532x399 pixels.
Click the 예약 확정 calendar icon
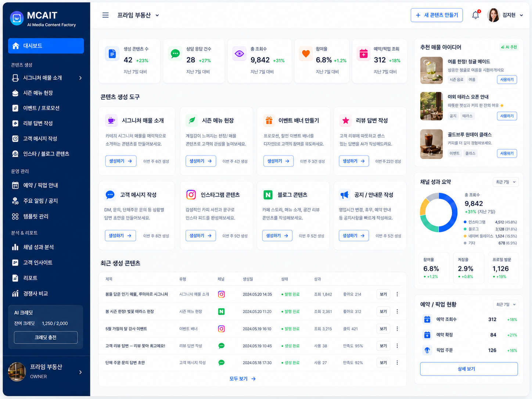click(x=427, y=335)
